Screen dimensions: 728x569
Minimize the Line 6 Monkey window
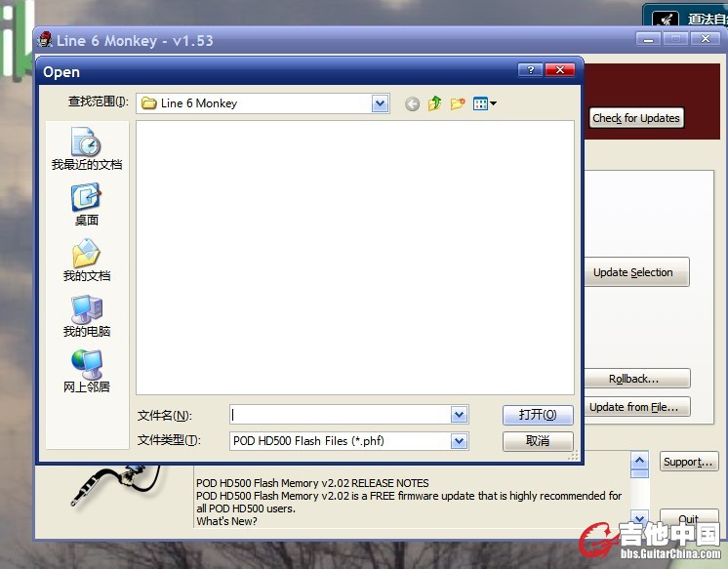coord(648,39)
